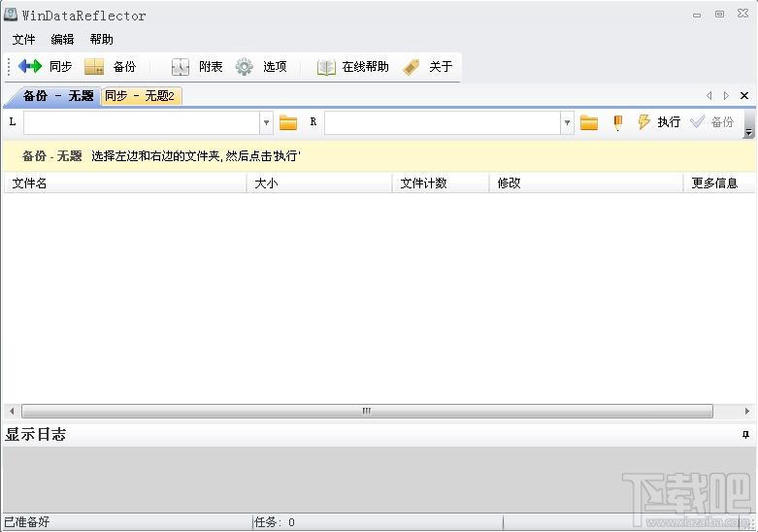Close the current tab with X
758x532 pixels.
point(744,96)
